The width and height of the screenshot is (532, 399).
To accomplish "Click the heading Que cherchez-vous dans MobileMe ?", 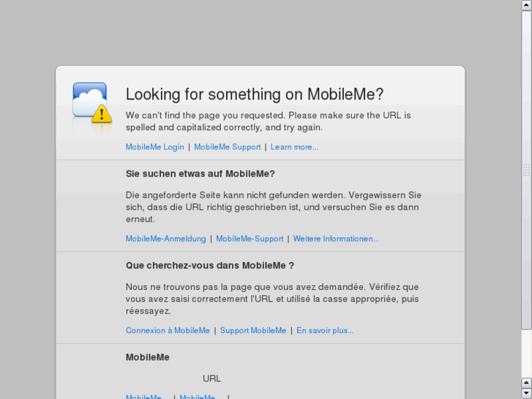I will [x=209, y=266].
